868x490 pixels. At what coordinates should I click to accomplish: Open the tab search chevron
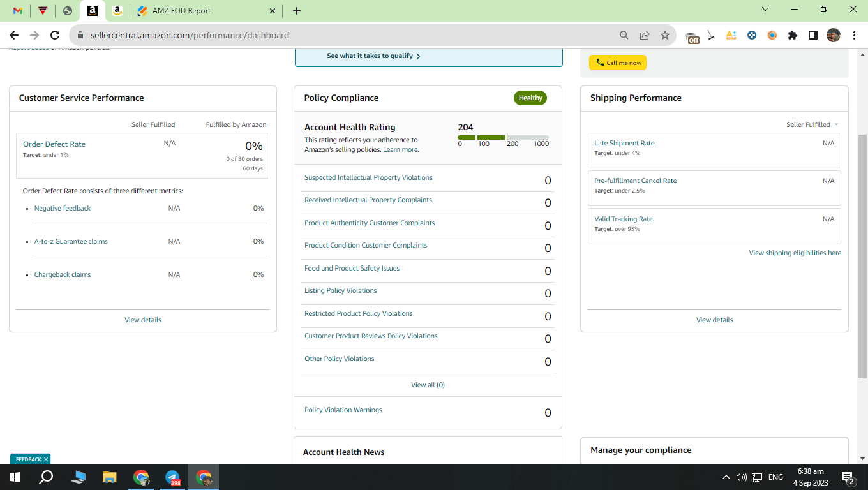click(x=766, y=9)
